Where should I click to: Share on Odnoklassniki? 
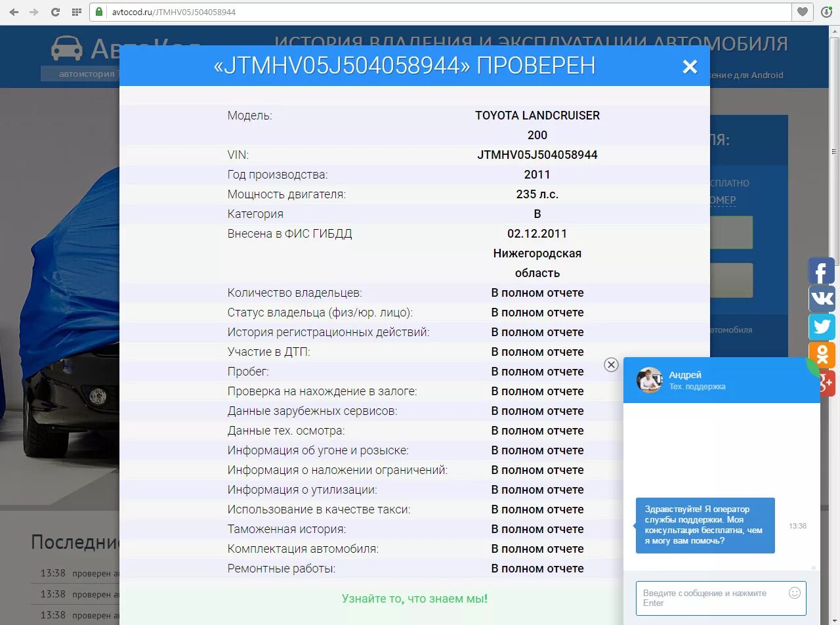point(822,355)
